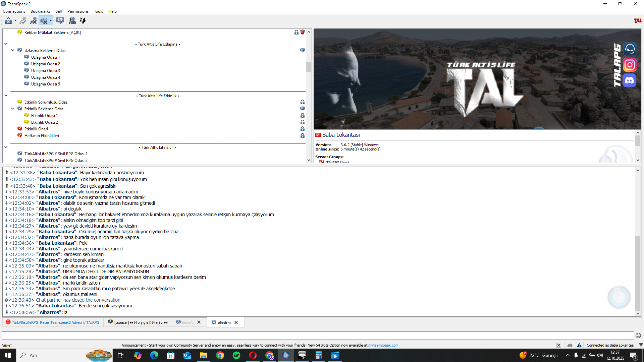Screen dimensions: 644x362
Task: Click the lock icon on Etkinlik Odası 1
Action: pyautogui.click(x=303, y=115)
